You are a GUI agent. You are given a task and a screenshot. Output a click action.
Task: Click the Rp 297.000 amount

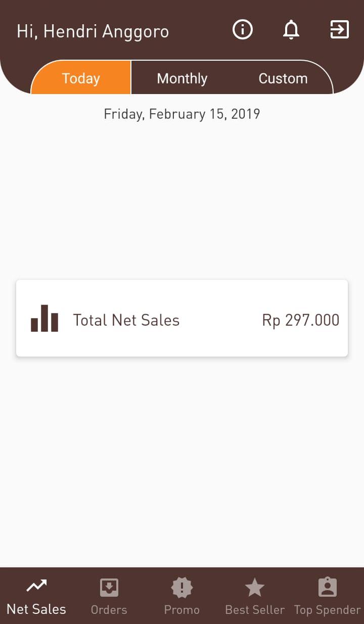[x=300, y=320]
